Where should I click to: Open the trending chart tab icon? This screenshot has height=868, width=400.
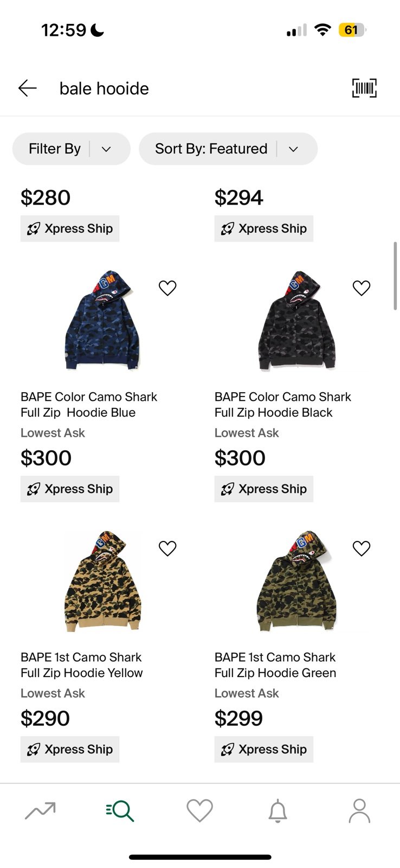click(x=40, y=810)
